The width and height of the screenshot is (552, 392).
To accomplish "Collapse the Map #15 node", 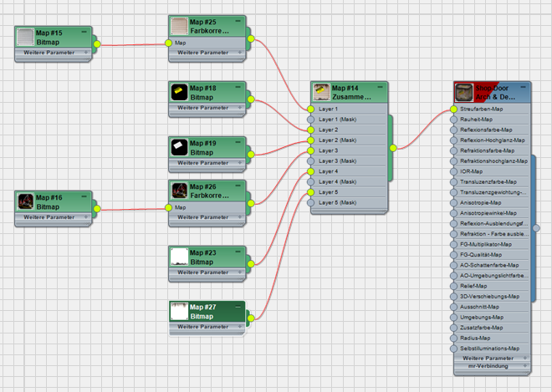I will (84, 32).
